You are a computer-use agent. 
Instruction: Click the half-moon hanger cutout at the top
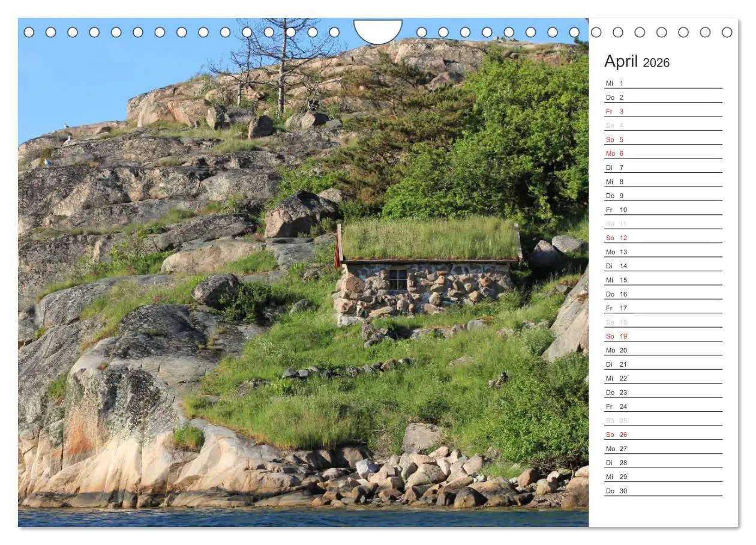379,29
